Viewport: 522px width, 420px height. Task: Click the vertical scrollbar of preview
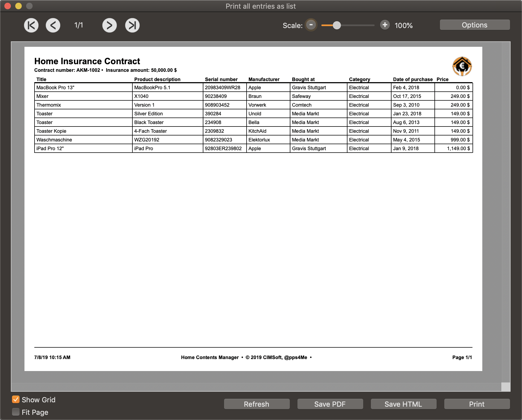click(x=506, y=212)
